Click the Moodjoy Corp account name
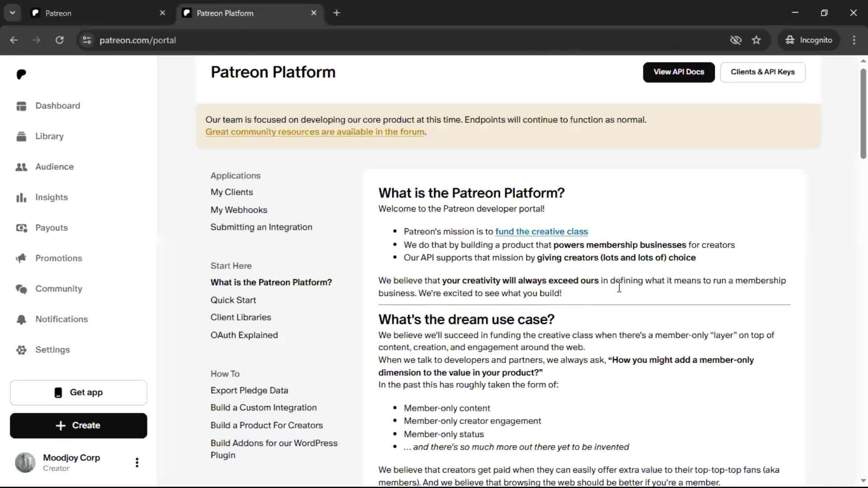 71,458
